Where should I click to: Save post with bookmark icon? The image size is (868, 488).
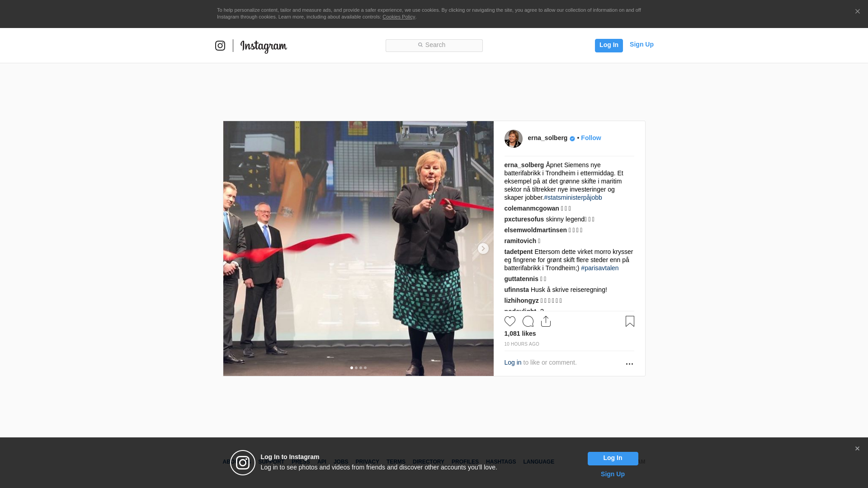click(630, 321)
